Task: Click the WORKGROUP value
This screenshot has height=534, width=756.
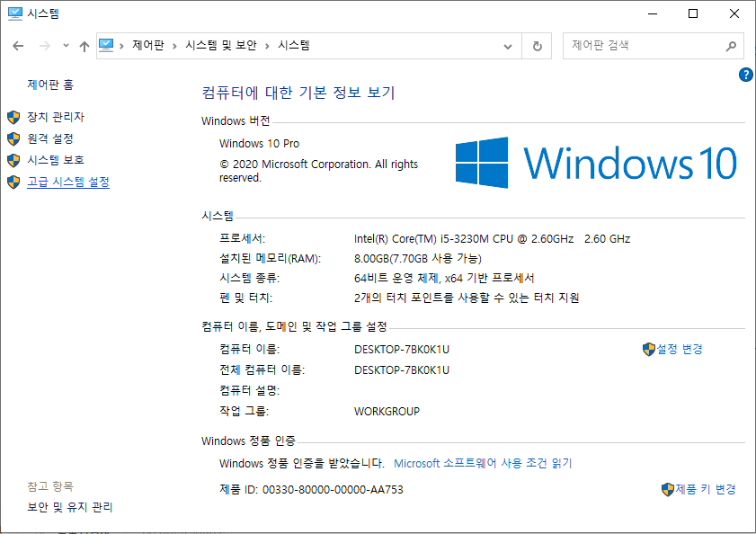Action: (x=387, y=412)
